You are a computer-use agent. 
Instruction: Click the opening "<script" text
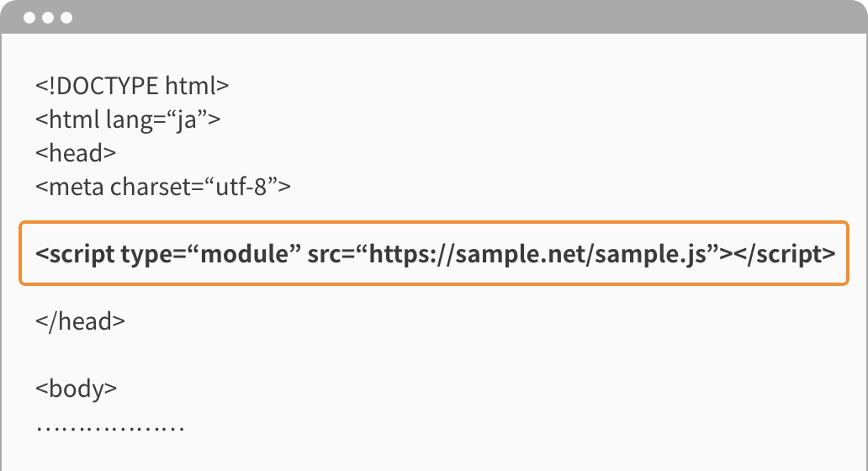click(75, 254)
